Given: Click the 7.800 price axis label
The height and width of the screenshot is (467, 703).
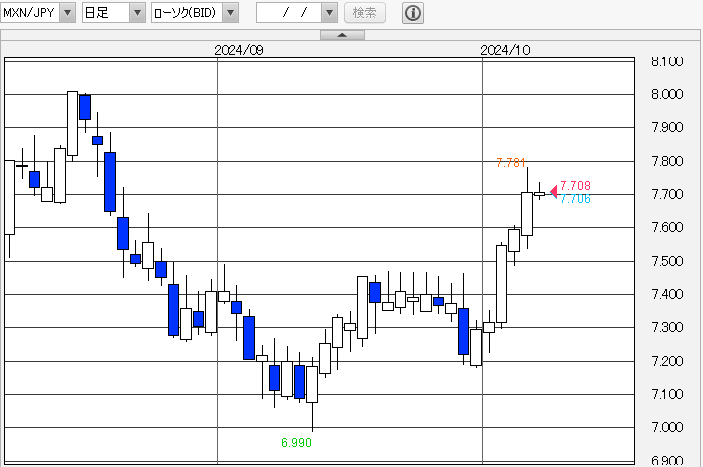Looking at the screenshot, I should tap(667, 161).
